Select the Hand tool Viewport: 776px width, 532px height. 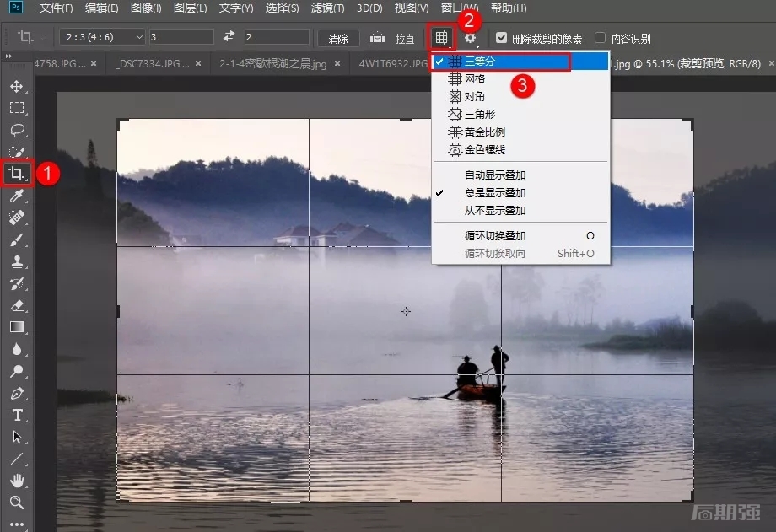pos(17,481)
